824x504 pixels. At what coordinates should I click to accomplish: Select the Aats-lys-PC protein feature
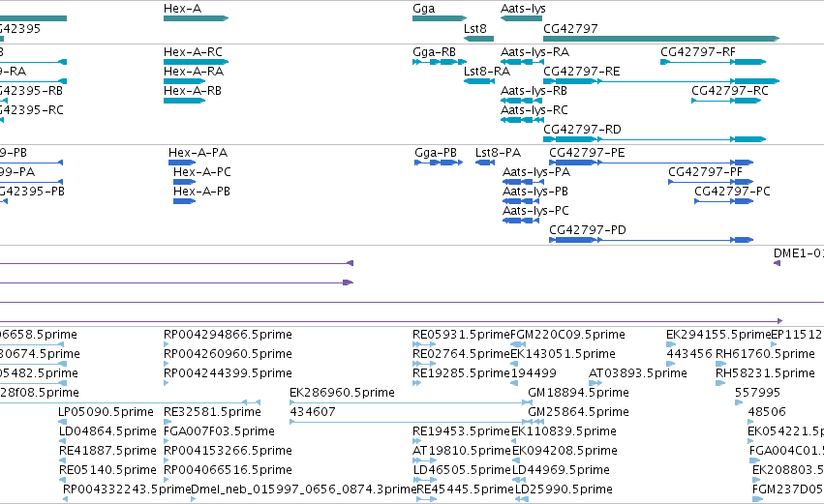click(521, 221)
